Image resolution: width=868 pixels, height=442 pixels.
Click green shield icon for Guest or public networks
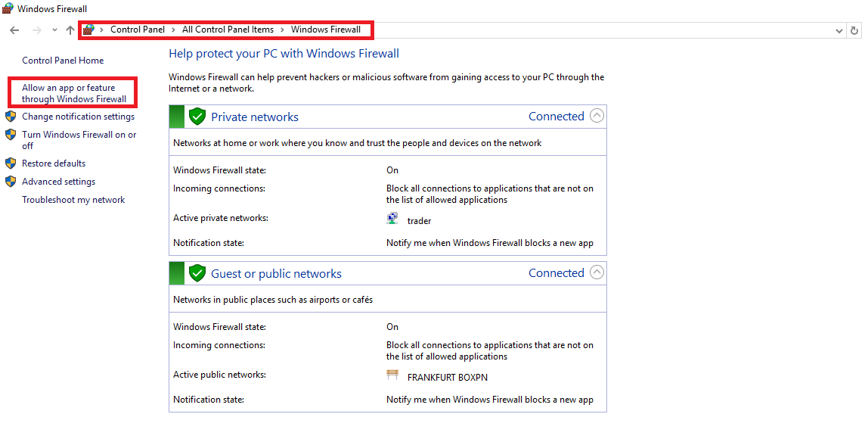coord(197,273)
